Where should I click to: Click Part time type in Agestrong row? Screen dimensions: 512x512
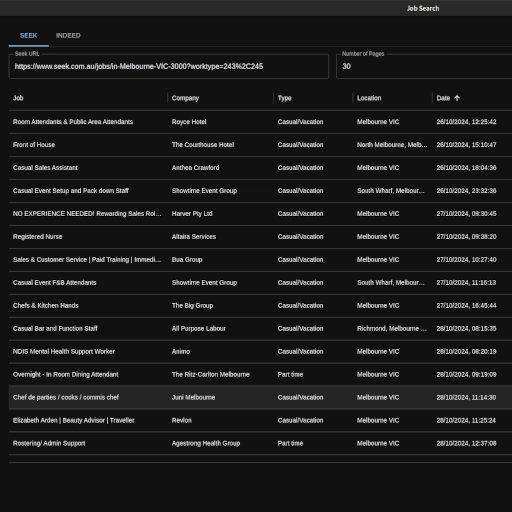pyautogui.click(x=290, y=443)
